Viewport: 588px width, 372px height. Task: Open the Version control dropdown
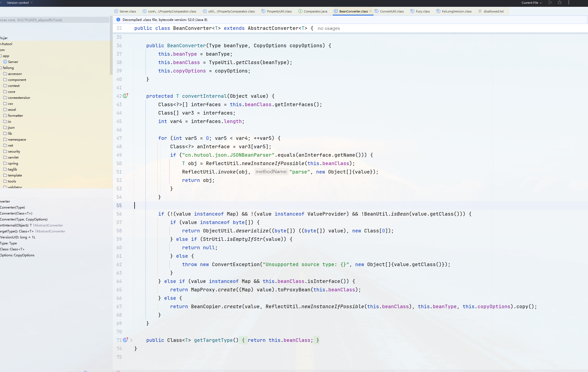pyautogui.click(x=20, y=3)
